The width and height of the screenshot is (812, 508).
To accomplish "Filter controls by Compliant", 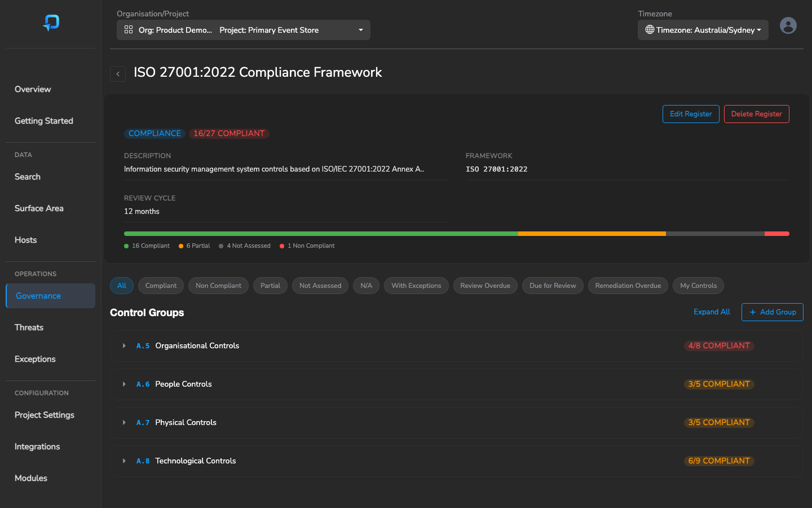I will [x=161, y=286].
